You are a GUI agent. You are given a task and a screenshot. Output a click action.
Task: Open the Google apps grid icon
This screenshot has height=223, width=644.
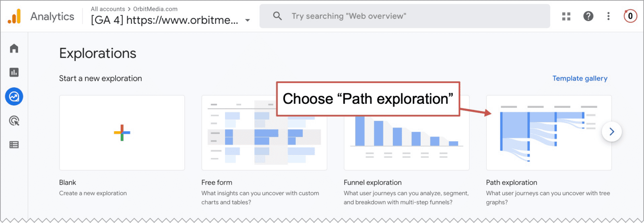coord(566,16)
